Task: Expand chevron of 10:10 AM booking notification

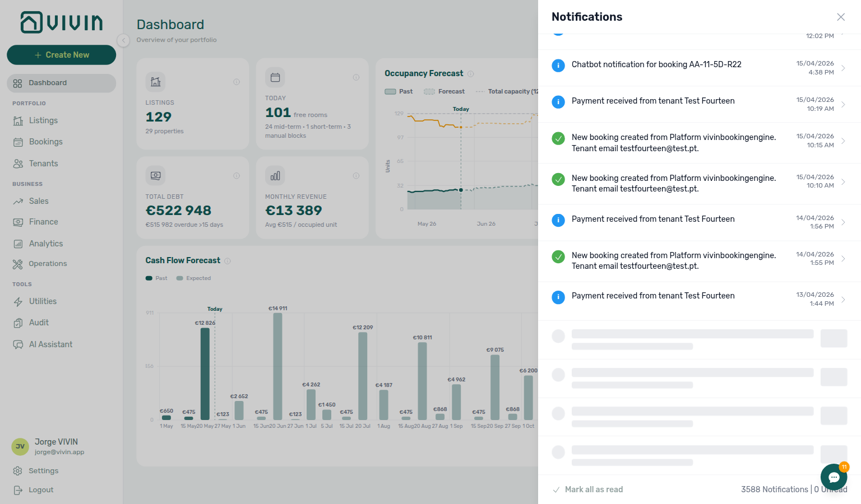Action: tap(843, 181)
